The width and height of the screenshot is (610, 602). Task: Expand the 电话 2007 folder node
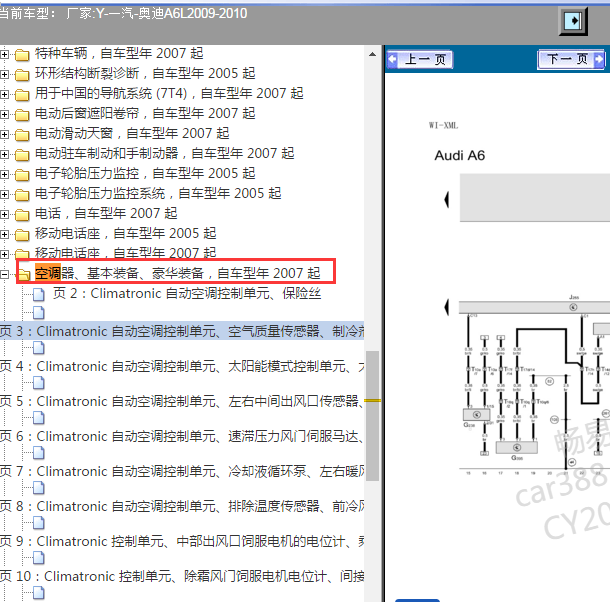(x=4, y=214)
